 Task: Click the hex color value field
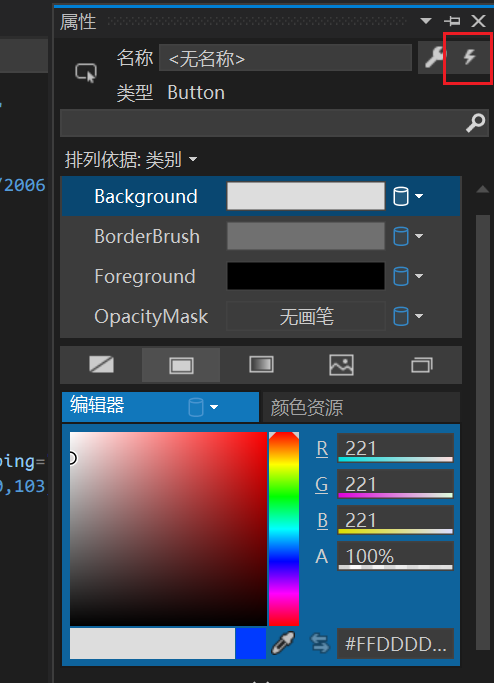coord(395,644)
